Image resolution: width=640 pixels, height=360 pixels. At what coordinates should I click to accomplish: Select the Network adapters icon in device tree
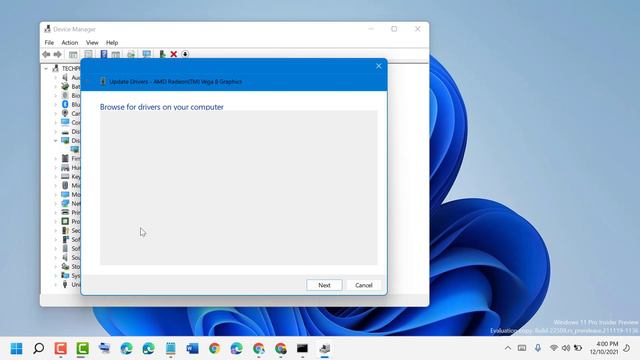point(65,203)
